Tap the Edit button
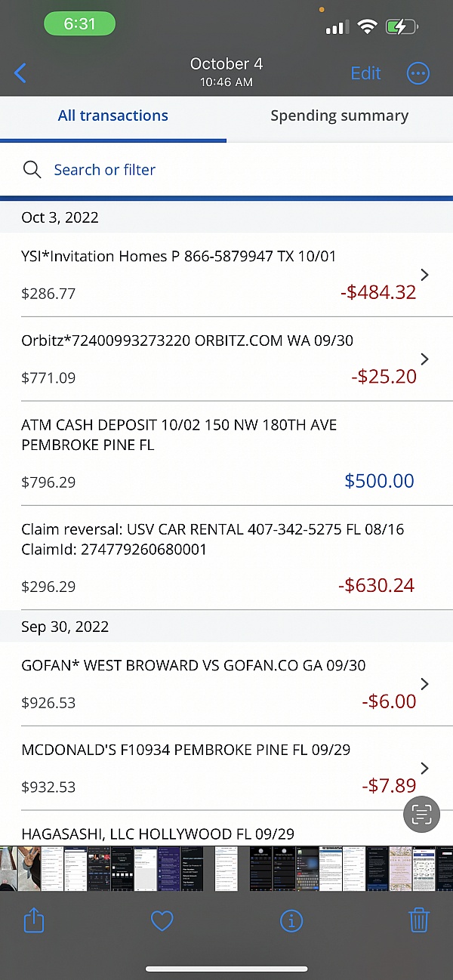453x980 pixels. [x=365, y=73]
